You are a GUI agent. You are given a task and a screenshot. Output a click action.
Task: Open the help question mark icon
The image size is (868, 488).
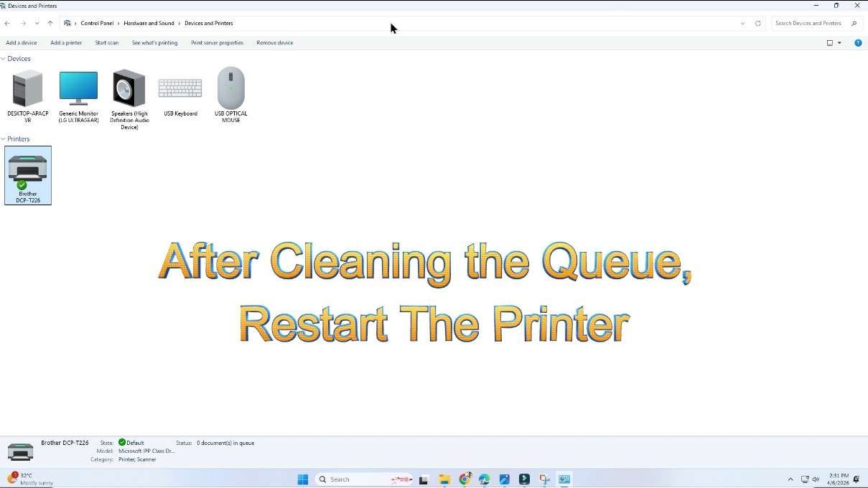tap(858, 43)
